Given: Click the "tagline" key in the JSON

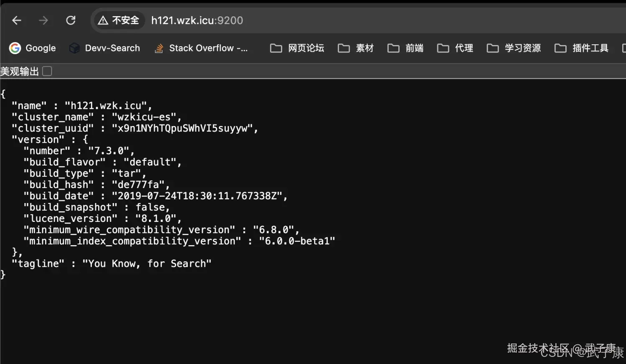Looking at the screenshot, I should pyautogui.click(x=38, y=264).
